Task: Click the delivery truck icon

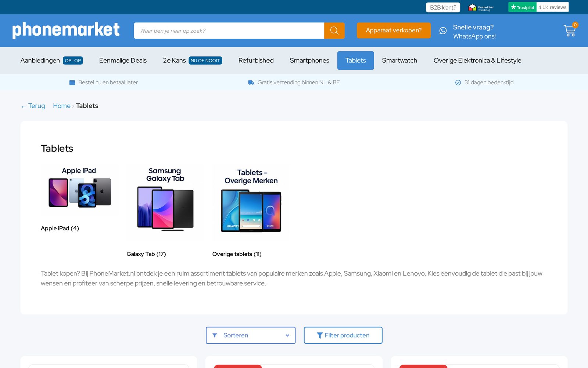Action: coord(251,82)
